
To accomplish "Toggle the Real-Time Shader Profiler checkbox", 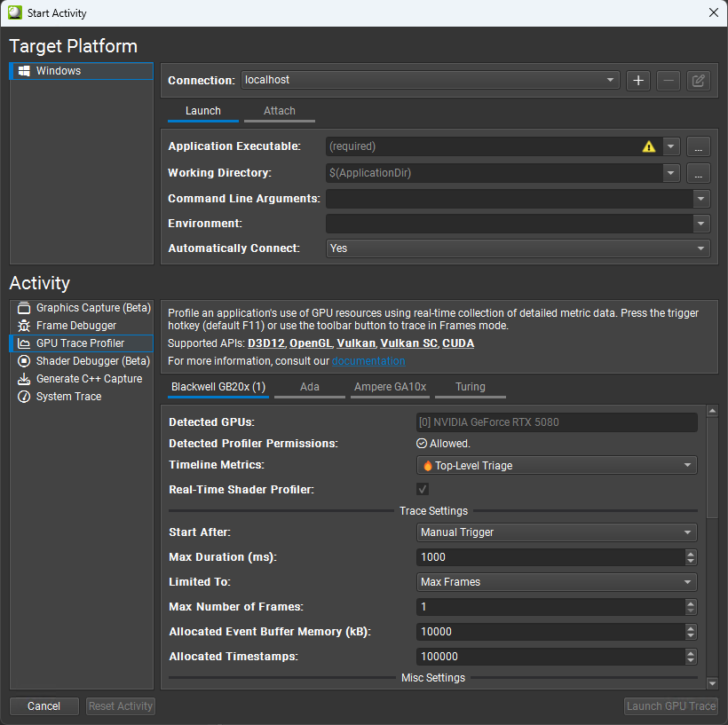I will click(423, 489).
